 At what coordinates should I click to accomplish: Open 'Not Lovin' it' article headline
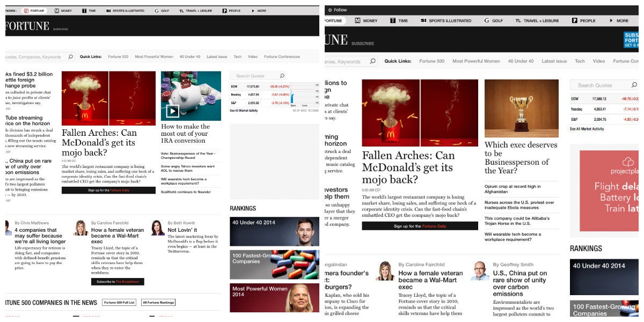tap(182, 230)
